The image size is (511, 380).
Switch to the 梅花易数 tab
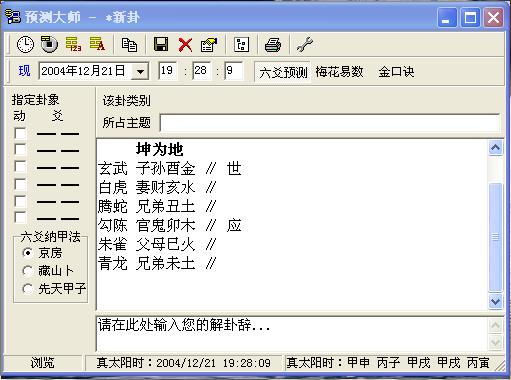(339, 72)
